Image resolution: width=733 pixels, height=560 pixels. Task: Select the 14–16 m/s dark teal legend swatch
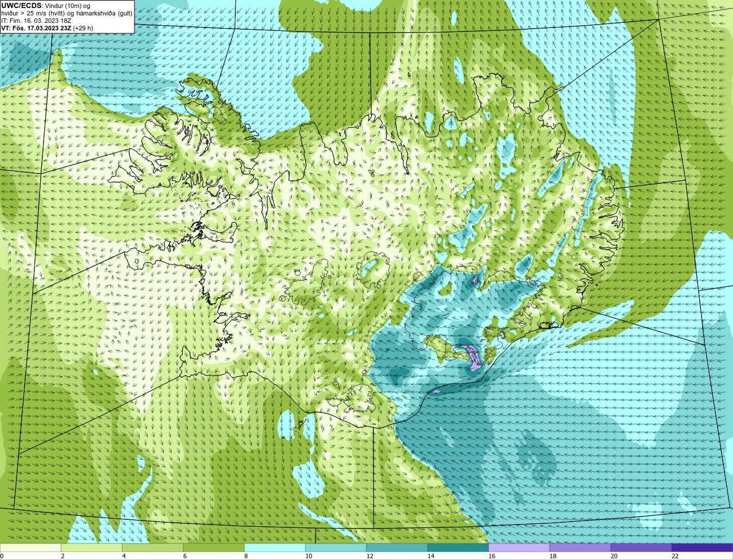point(458,547)
